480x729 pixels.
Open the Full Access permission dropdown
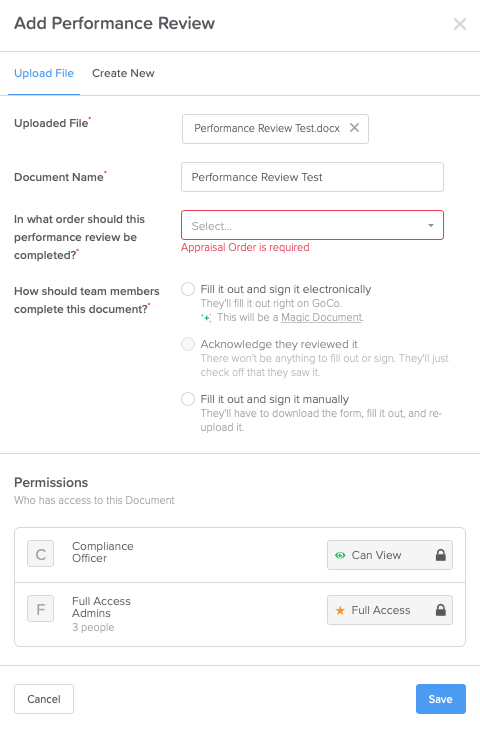click(390, 610)
